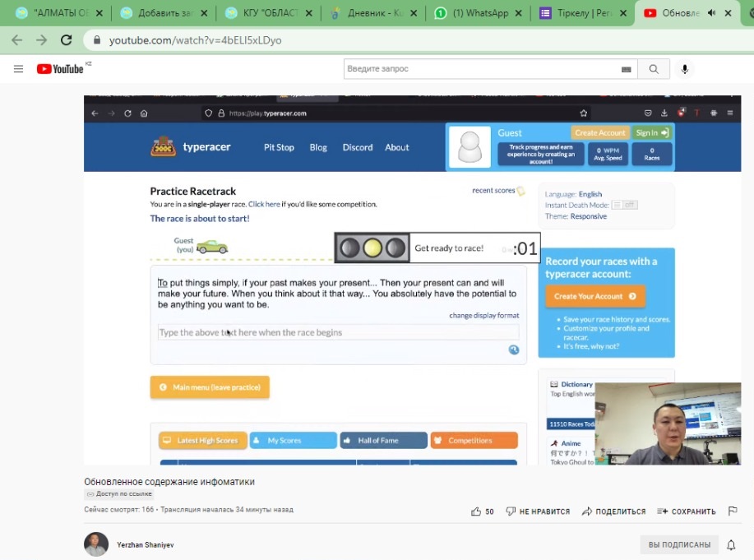Click the Доступ по ссылке badge
This screenshot has height=560, width=754.
tap(119, 493)
